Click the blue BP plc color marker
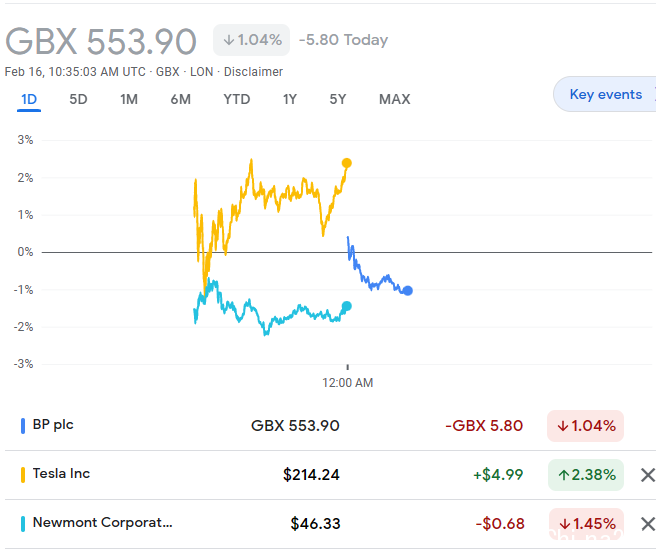This screenshot has height=551, width=656. (x=23, y=426)
